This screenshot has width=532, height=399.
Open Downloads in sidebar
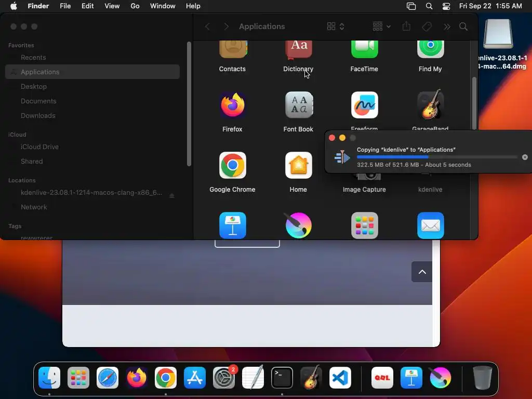point(92,116)
